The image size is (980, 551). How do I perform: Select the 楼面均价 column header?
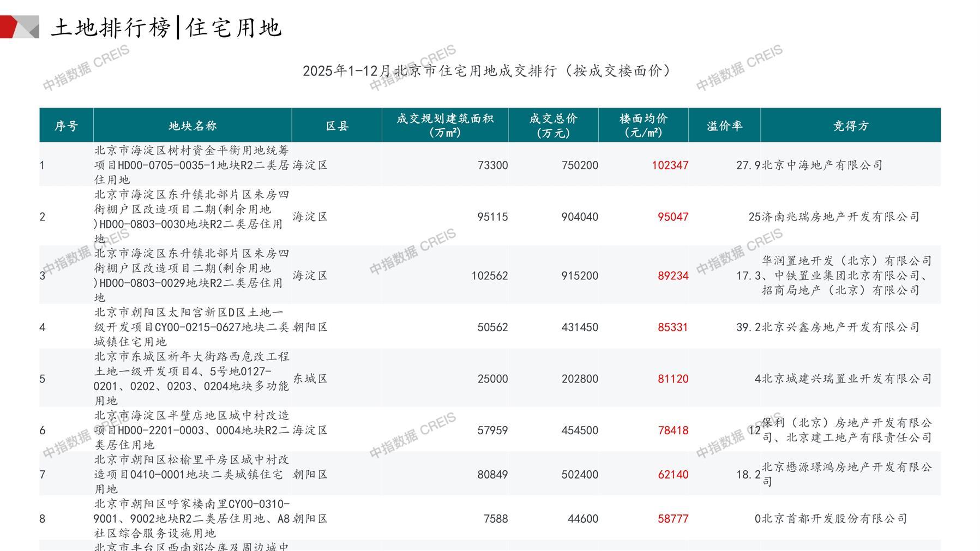pos(643,126)
